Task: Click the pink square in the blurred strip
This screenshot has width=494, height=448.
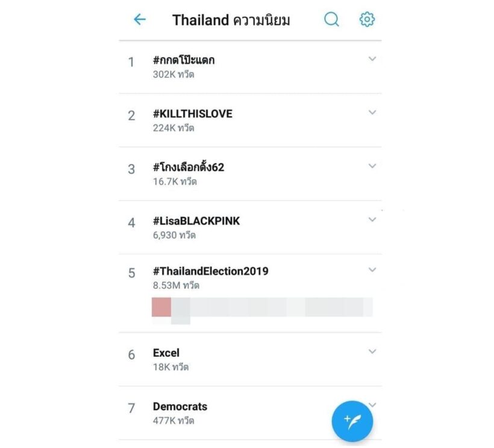Action: 161,306
